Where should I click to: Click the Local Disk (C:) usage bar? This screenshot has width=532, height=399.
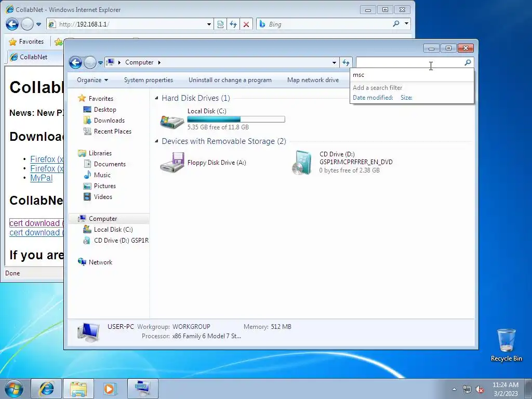click(x=236, y=119)
